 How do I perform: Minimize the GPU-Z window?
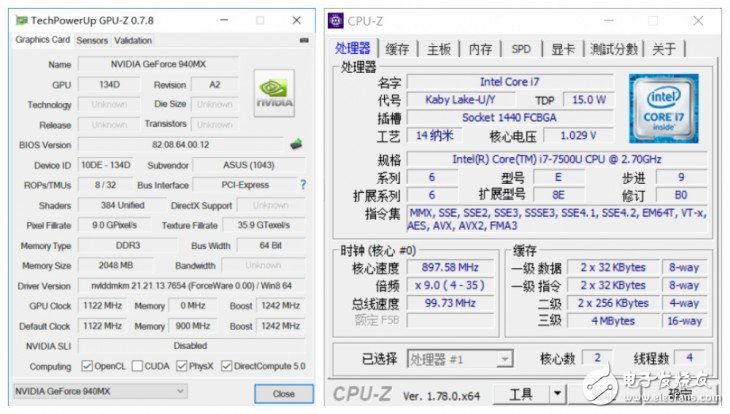point(224,20)
